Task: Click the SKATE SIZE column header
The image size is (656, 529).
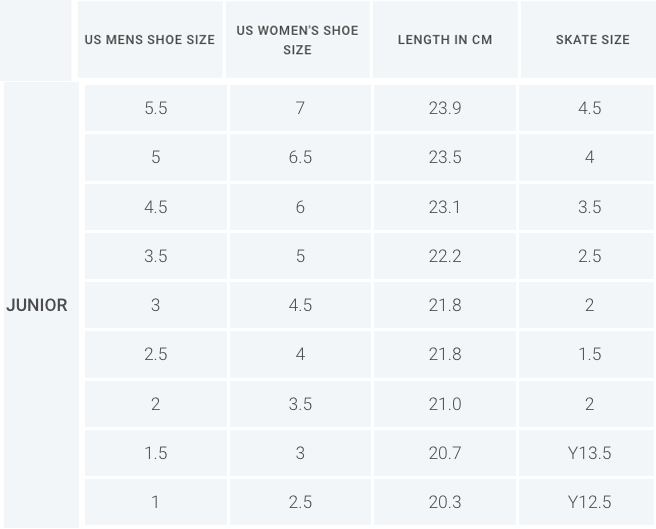Action: click(x=588, y=39)
